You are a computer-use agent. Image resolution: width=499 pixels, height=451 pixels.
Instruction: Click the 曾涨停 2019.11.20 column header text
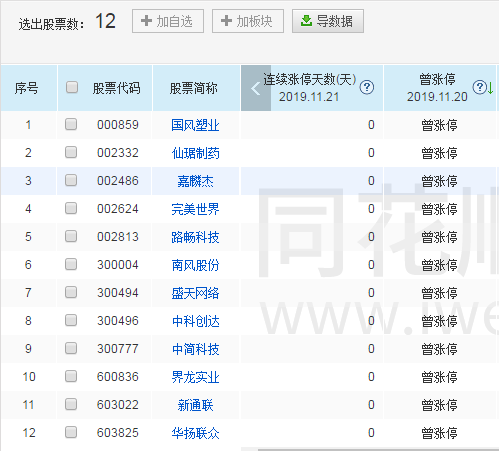pos(437,88)
